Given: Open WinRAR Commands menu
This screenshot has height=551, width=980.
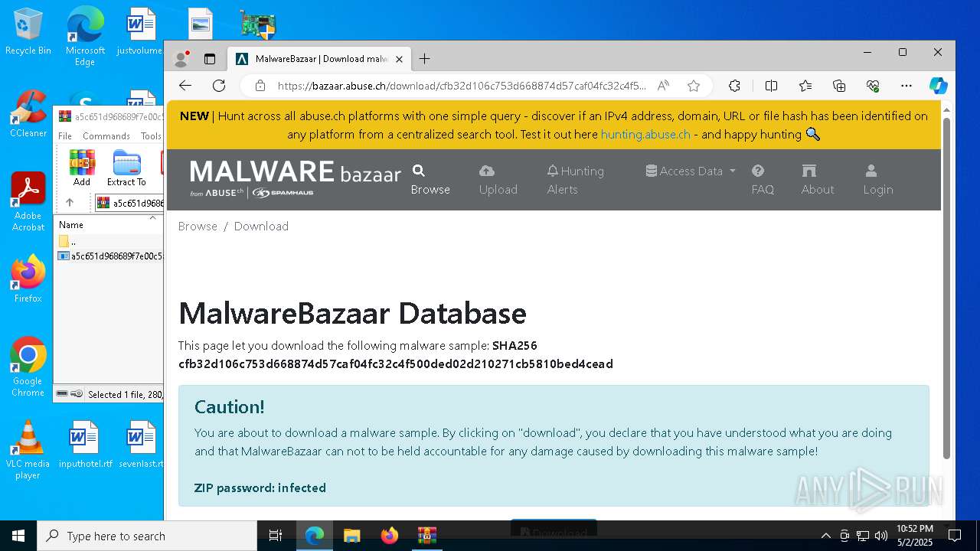Looking at the screenshot, I should point(106,136).
